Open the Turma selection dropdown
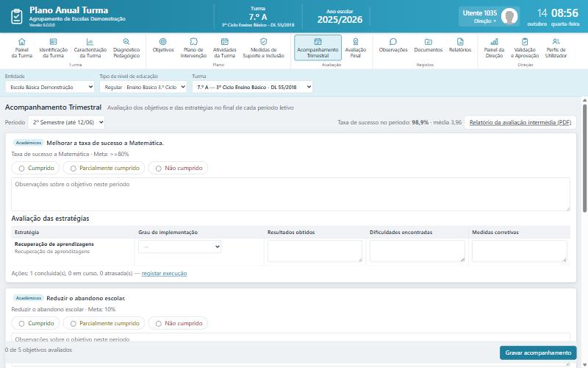588x368 pixels. click(252, 87)
